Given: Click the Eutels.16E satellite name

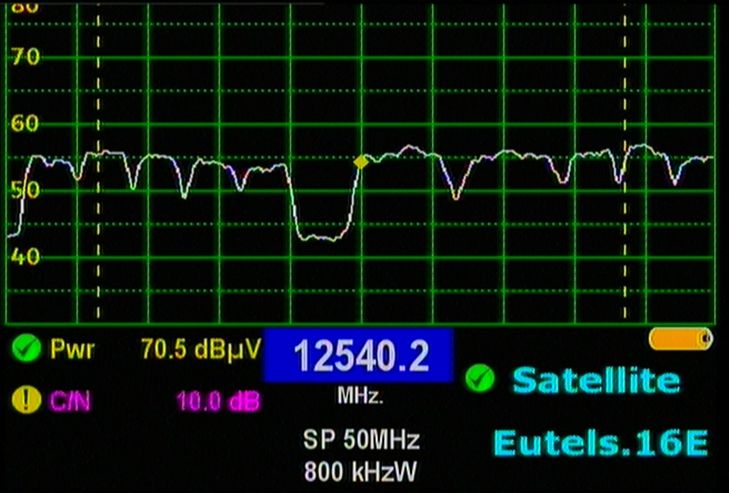Looking at the screenshot, I should point(600,441).
